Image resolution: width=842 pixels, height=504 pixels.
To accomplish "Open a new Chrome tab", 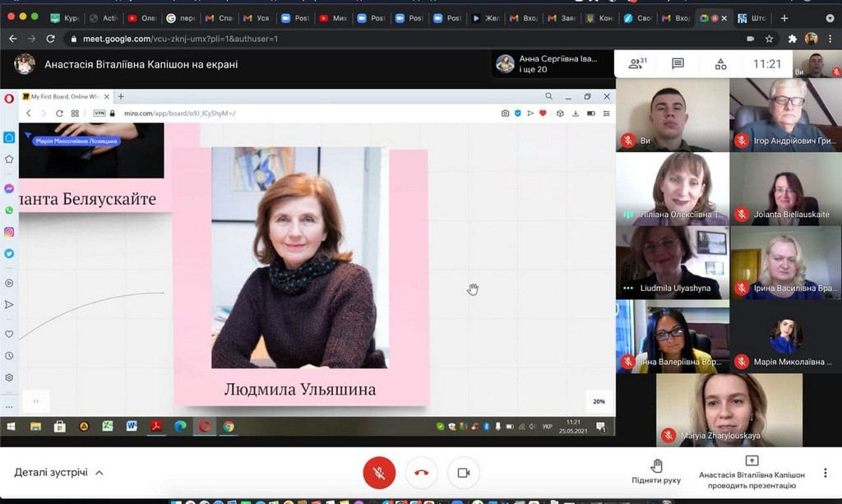I will tap(784, 18).
